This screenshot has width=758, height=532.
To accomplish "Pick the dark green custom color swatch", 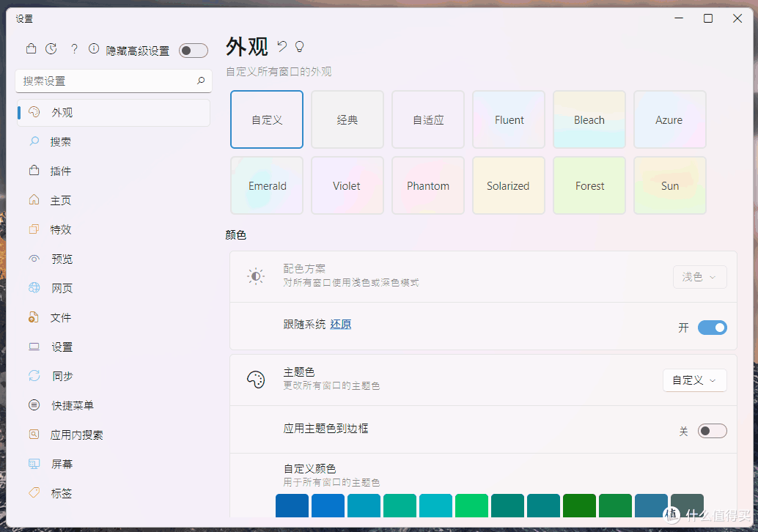I will [x=579, y=506].
